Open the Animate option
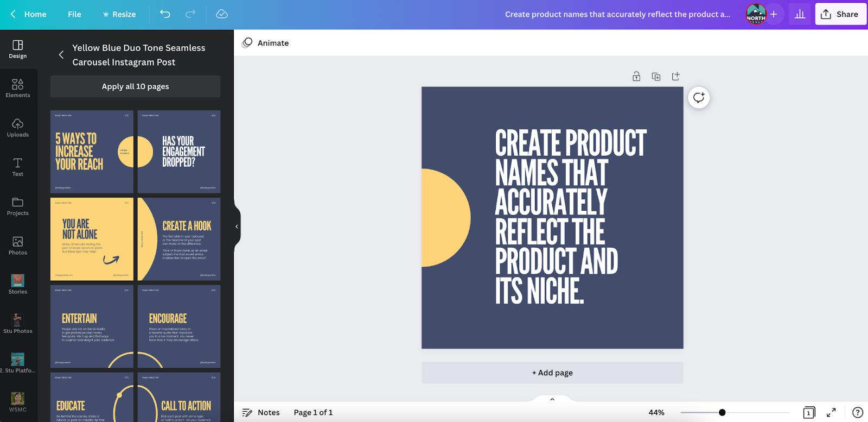Image resolution: width=868 pixels, height=422 pixels. pos(265,43)
